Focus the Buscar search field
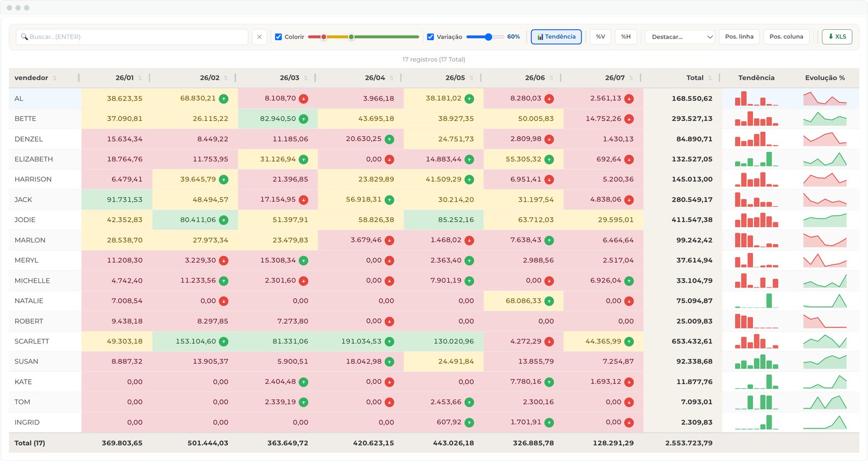The width and height of the screenshot is (868, 461). 132,37
